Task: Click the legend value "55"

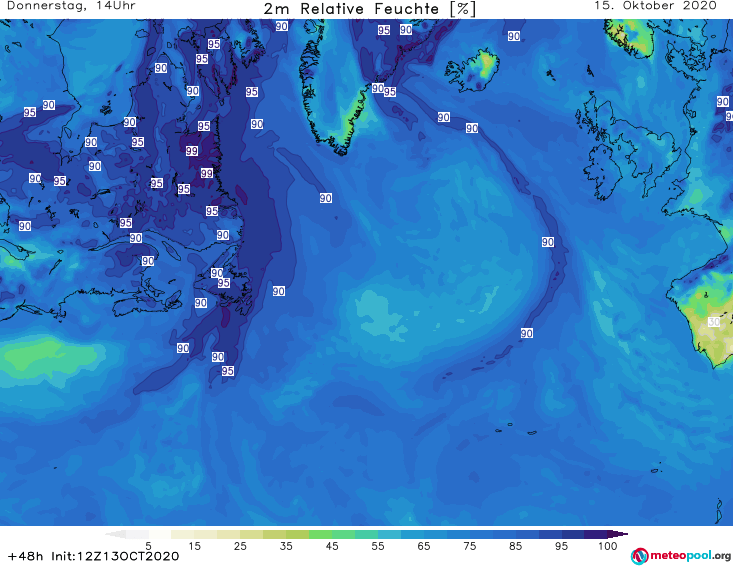Action: 377,546
